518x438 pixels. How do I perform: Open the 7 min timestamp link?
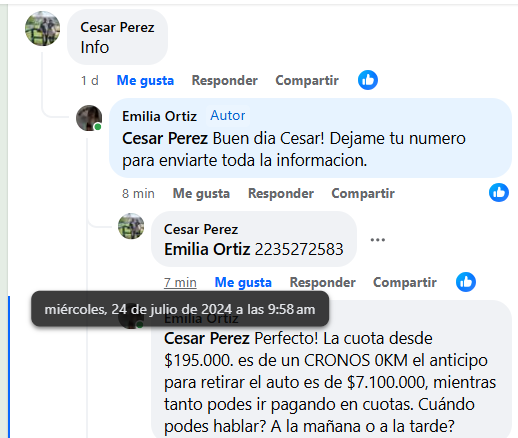(x=180, y=282)
